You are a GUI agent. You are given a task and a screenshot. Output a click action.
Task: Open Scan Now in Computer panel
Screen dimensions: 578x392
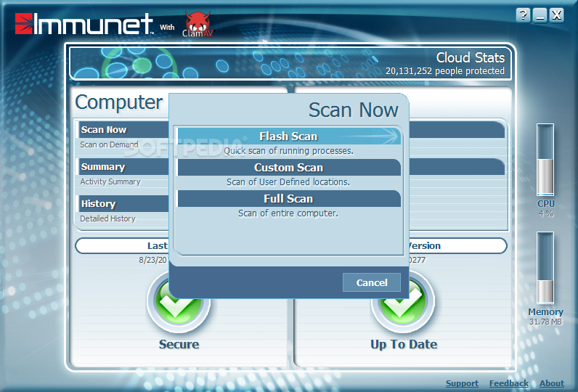(x=123, y=130)
